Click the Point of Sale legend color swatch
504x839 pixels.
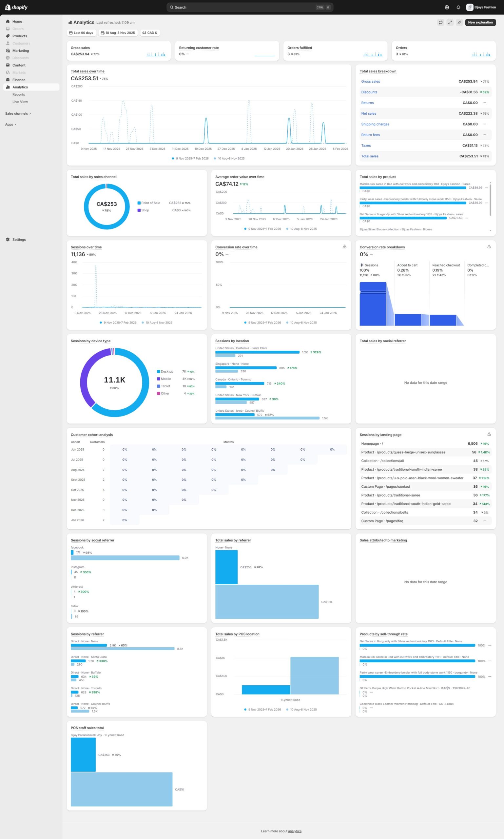(x=139, y=203)
